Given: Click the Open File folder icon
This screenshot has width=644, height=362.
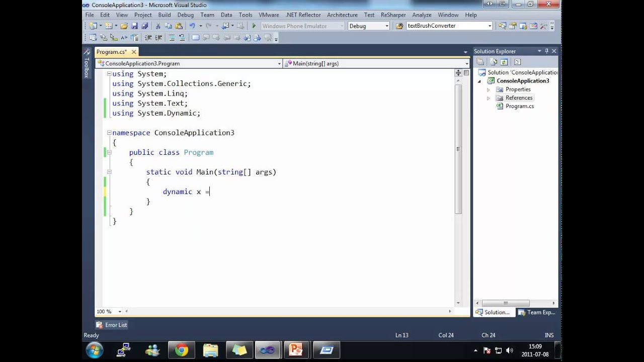Looking at the screenshot, I should (x=124, y=26).
